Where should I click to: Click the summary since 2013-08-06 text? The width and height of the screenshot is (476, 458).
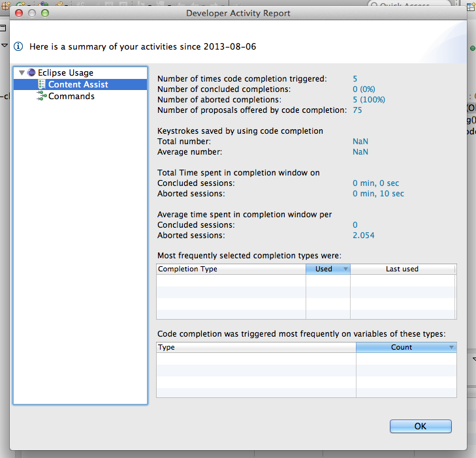pyautogui.click(x=143, y=46)
